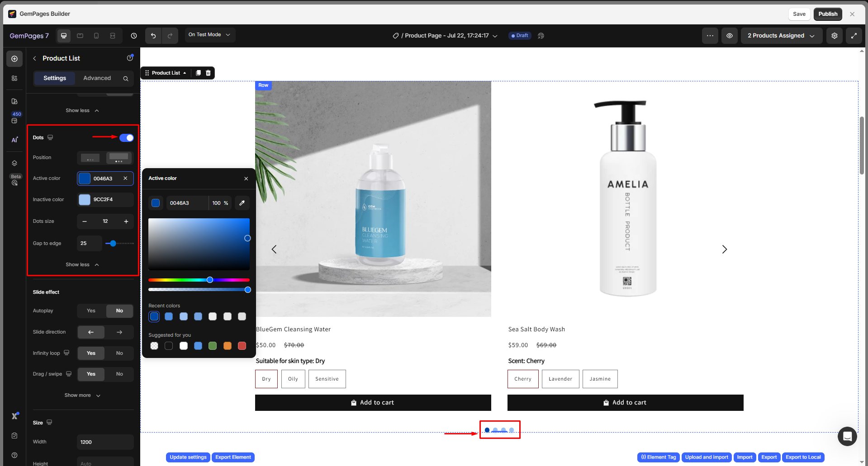Delete the Product List element via trash icon
This screenshot has height=466, width=868.
[208, 73]
